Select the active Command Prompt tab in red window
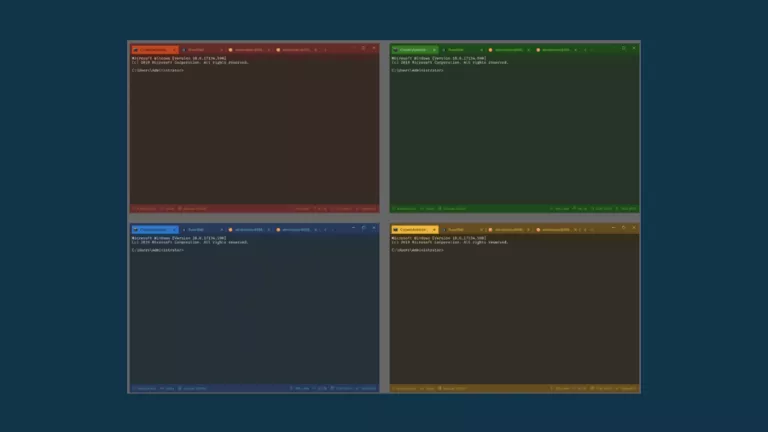Screen dimensions: 768x432 coord(155,50)
